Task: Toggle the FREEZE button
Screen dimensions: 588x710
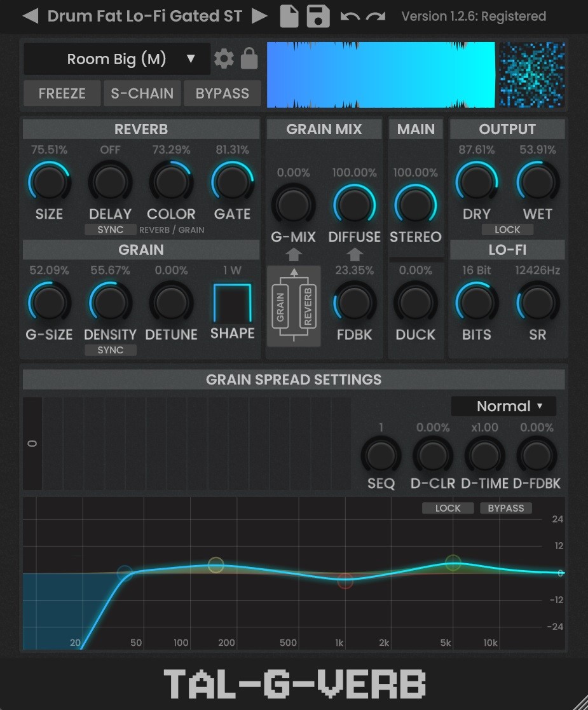Action: (x=62, y=93)
